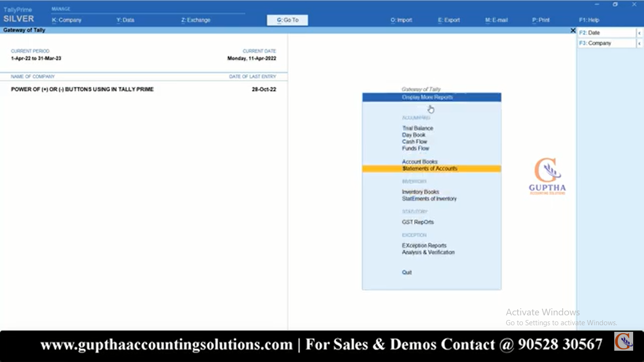Close the TallyPrime window
The image size is (644, 362).
634,4
